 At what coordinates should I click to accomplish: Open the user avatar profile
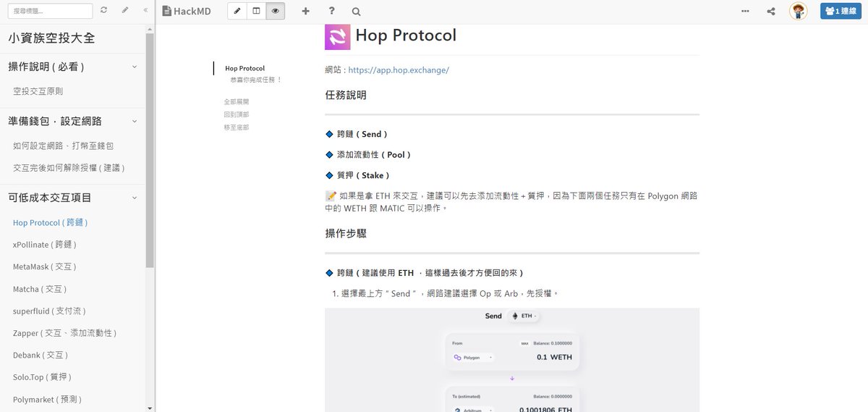(798, 11)
